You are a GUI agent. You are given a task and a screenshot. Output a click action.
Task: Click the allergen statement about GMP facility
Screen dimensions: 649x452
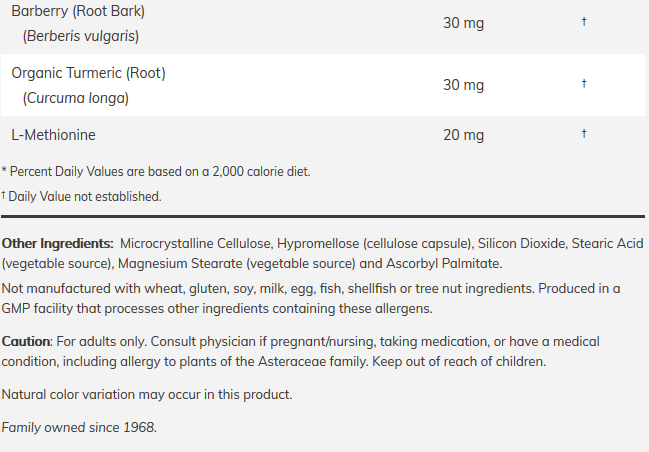coord(311,298)
